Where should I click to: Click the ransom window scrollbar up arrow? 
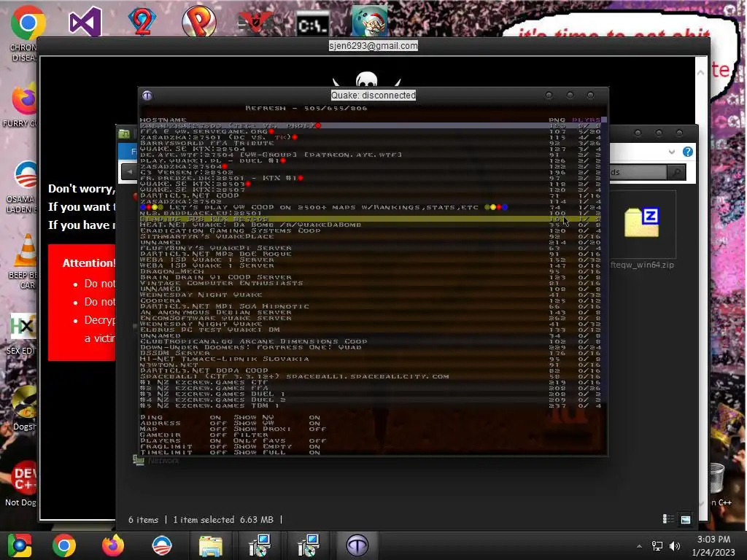pyautogui.click(x=700, y=72)
